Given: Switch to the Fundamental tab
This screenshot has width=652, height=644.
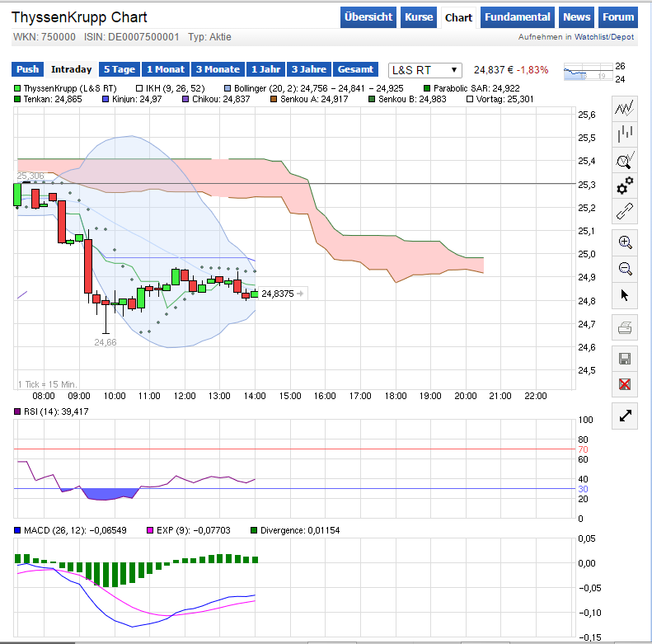Looking at the screenshot, I should pyautogui.click(x=517, y=17).
